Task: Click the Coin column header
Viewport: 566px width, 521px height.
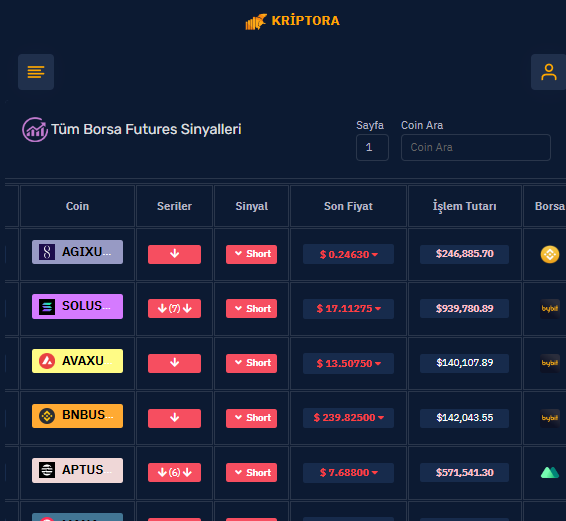Action: (x=77, y=206)
